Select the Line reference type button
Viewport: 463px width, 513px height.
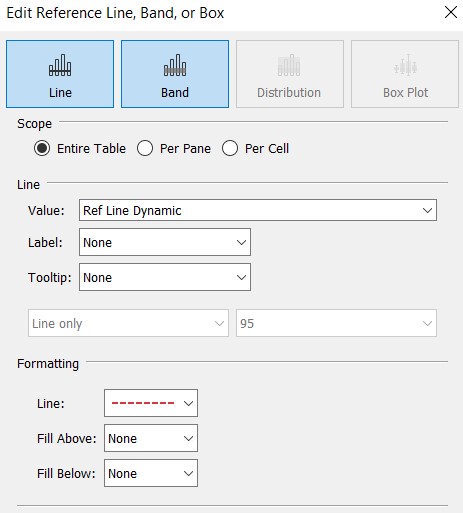pyautogui.click(x=60, y=74)
